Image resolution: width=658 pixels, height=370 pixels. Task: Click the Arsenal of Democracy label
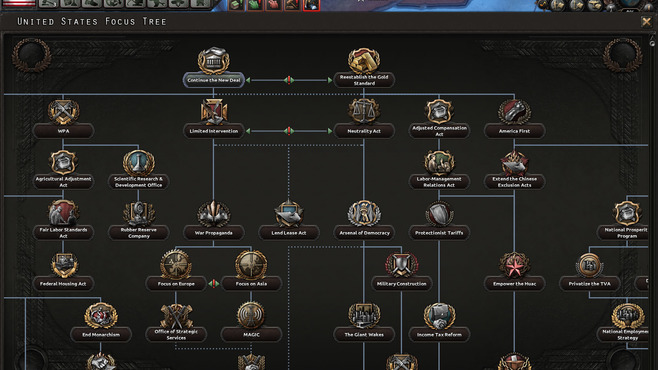pos(364,233)
